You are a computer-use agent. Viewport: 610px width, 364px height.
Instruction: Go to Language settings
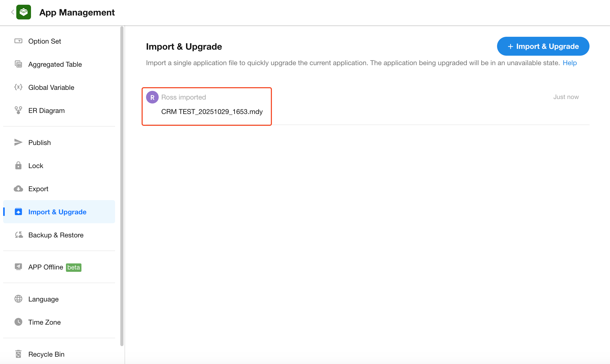43,299
